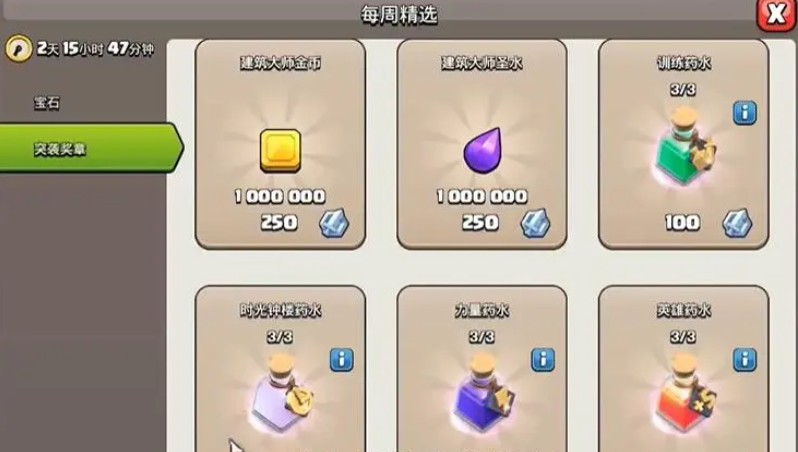Image resolution: width=798 pixels, height=452 pixels.
Task: Choose the pale clock tower potion bottle
Action: point(281,395)
